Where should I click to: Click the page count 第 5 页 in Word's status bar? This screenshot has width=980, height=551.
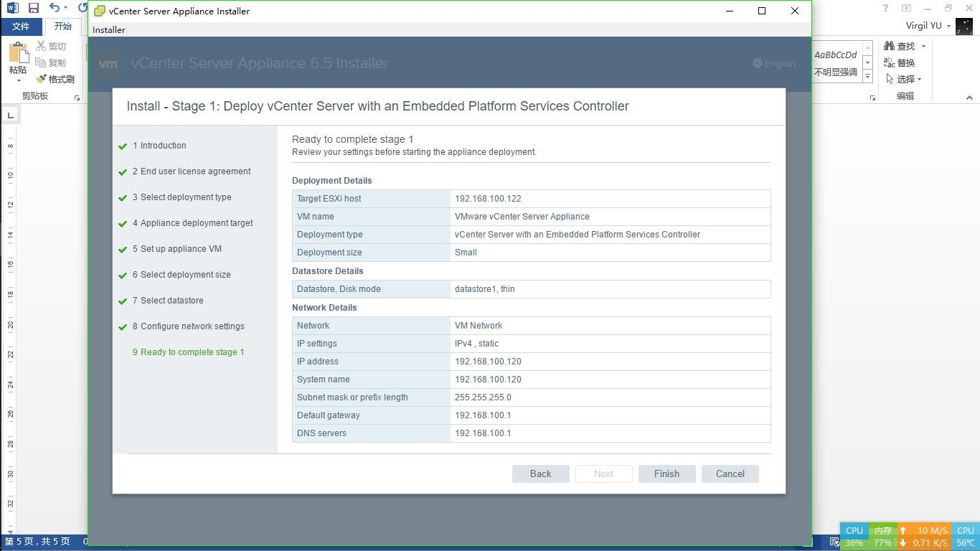pos(37,541)
